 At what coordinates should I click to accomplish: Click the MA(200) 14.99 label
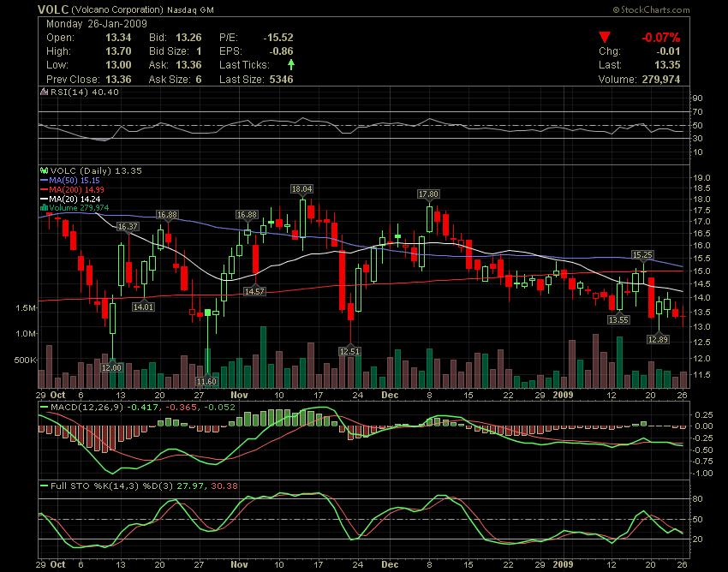tap(76, 189)
